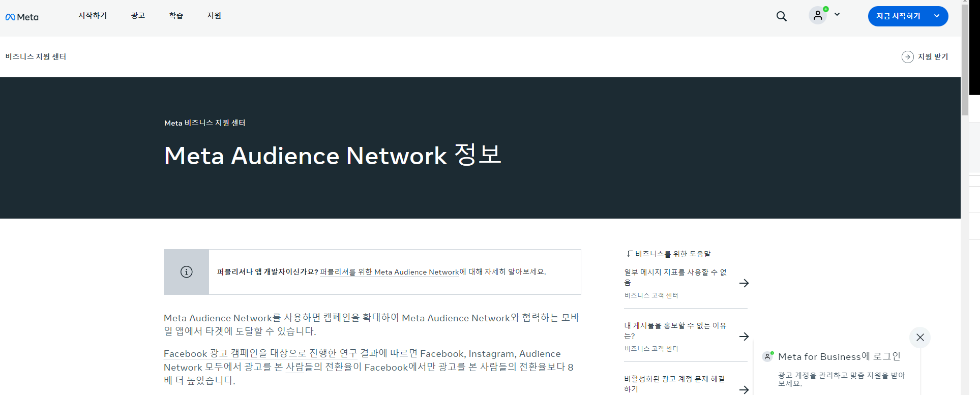This screenshot has height=395, width=980.
Task: Click 퍼블리셔나 앱 개발자이신가요? bold text
Action: [x=268, y=272]
